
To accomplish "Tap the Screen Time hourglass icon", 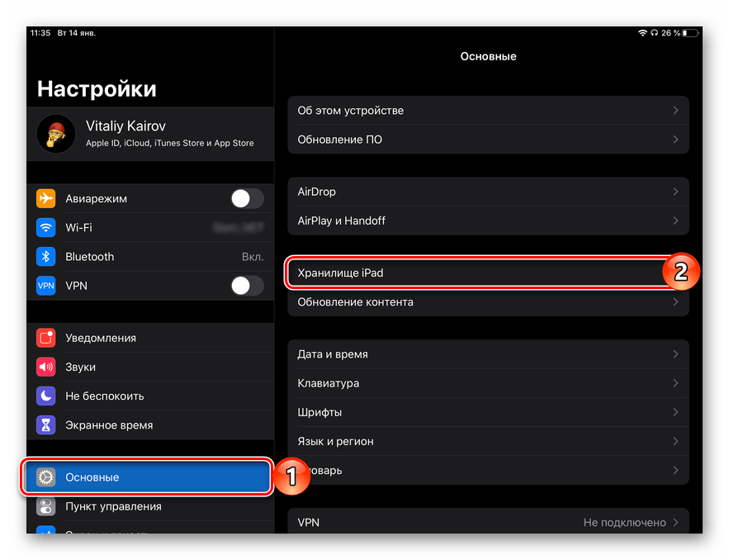I will (x=46, y=425).
